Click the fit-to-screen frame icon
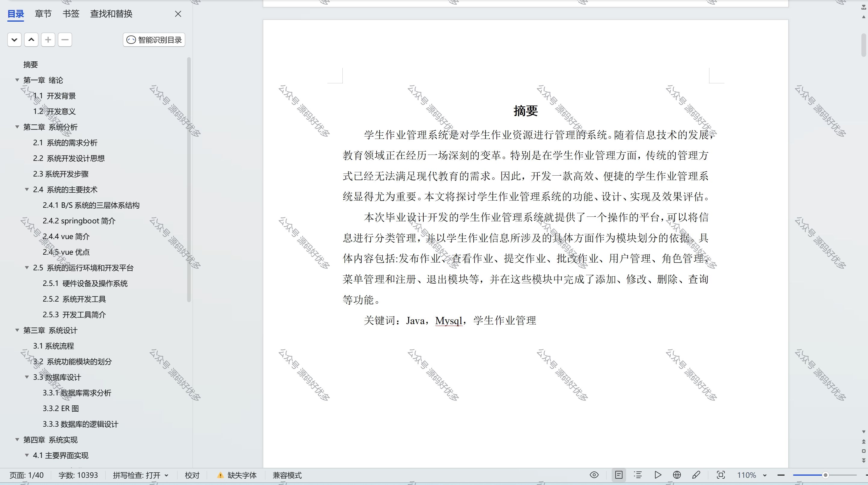 click(721, 475)
